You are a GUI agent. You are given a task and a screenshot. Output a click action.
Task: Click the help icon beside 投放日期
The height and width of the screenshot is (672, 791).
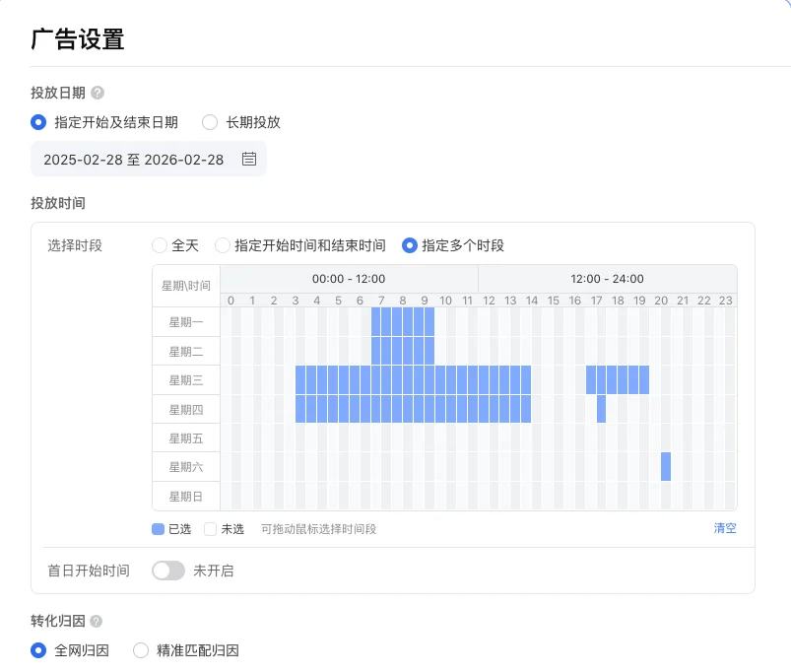[98, 93]
